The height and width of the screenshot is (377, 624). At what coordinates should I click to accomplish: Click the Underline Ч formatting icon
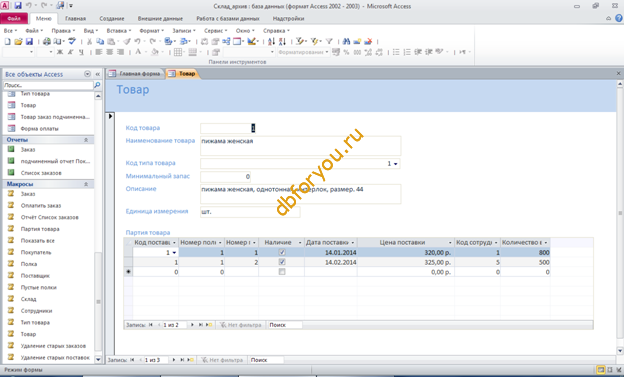point(81,52)
